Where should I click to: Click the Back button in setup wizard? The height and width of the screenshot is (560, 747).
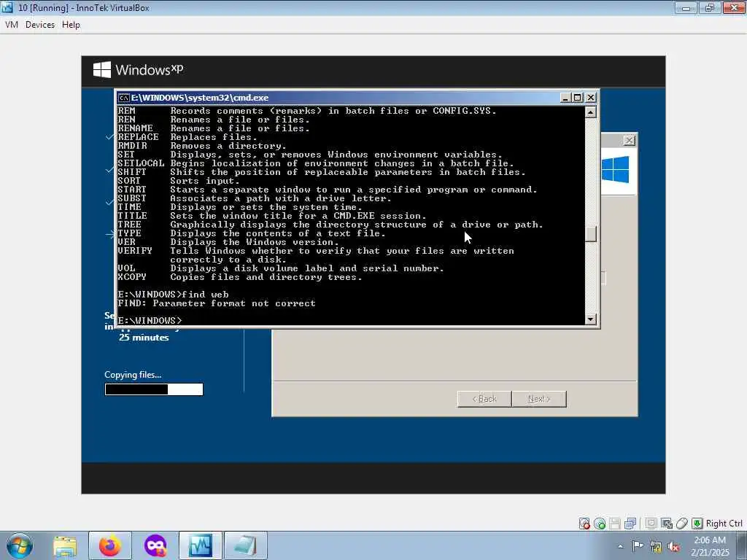point(484,399)
